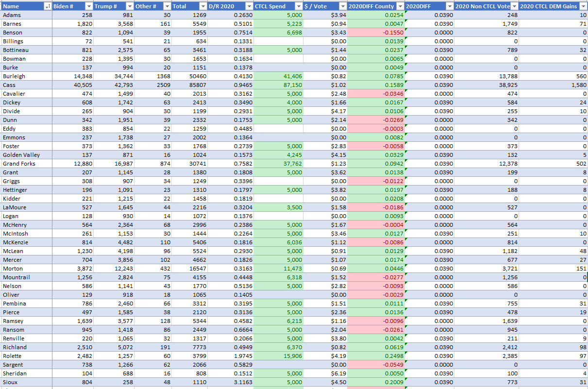Click CTCL Spend cell 87,150
The width and height of the screenshot is (588, 389).
[x=279, y=85]
